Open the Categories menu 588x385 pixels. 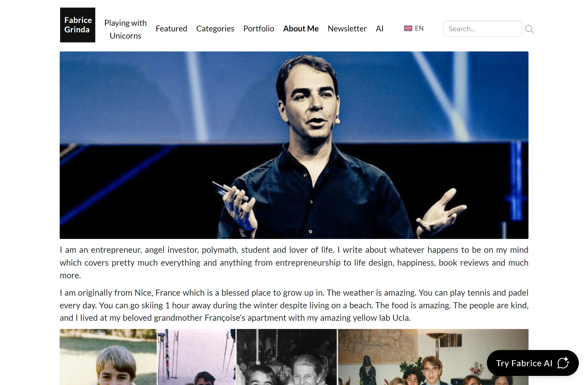[x=215, y=29]
